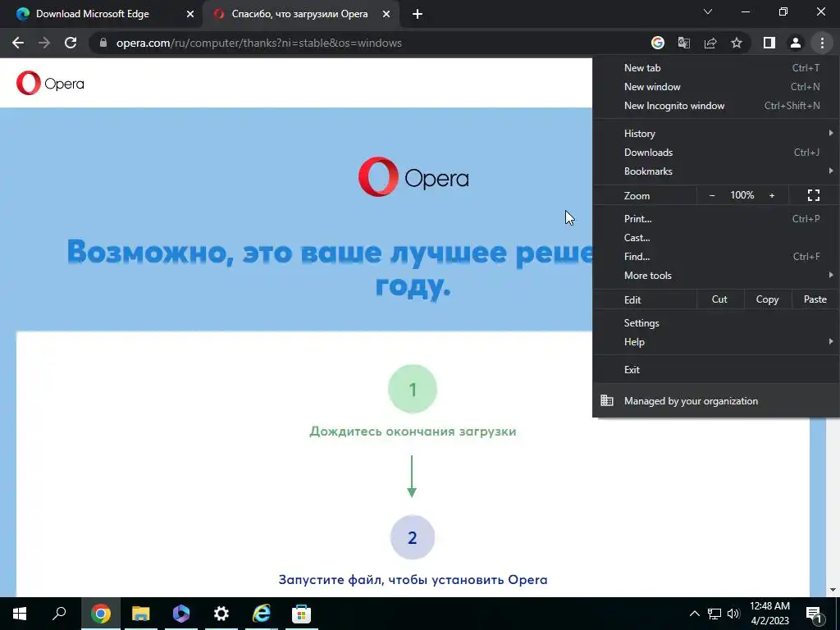Close the Opera thanks tab

(x=386, y=15)
